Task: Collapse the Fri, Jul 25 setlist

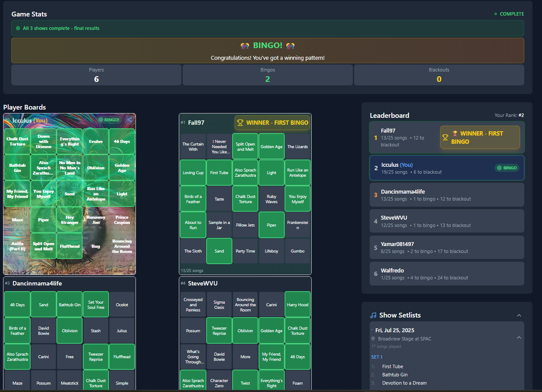Action: [519, 337]
